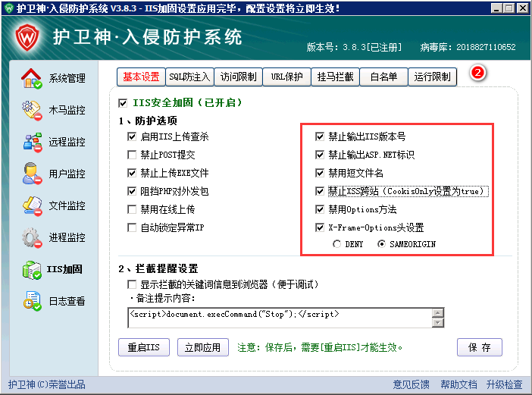
Task: Uncheck 启用IIS上传查杀 option
Action: pos(132,136)
